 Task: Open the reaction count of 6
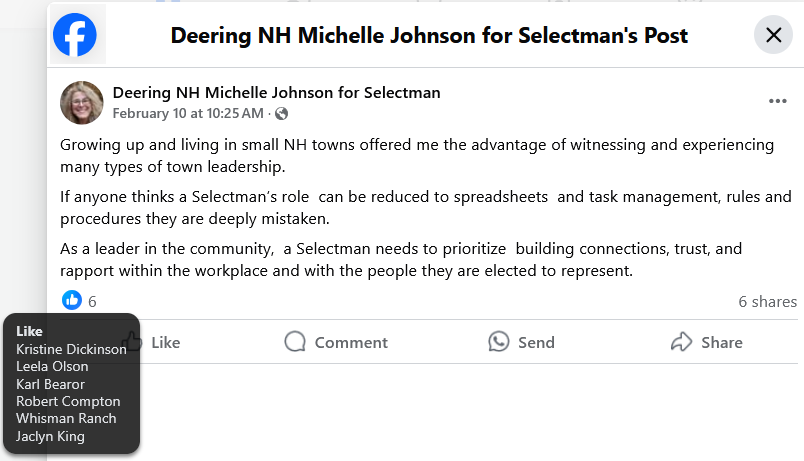(x=92, y=301)
